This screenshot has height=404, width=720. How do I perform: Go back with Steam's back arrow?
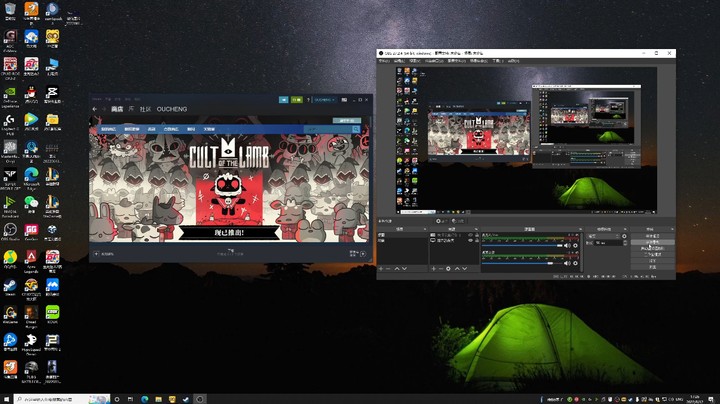(95, 109)
